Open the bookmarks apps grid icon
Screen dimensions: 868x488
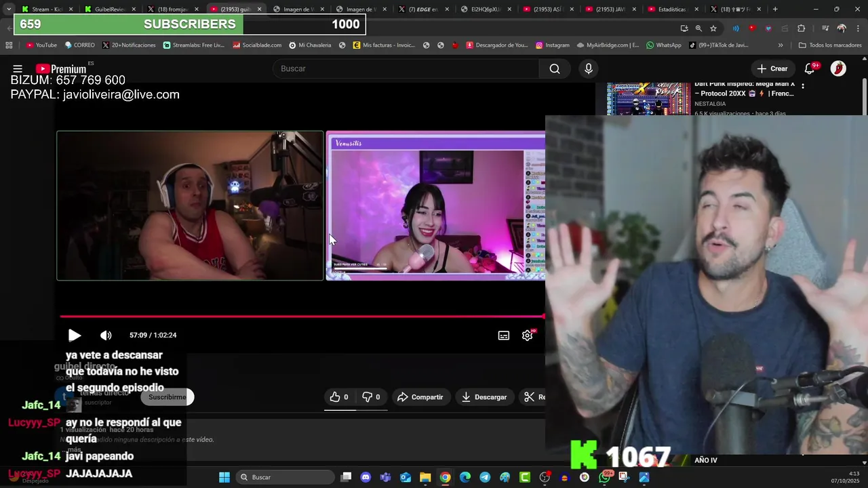(x=9, y=45)
